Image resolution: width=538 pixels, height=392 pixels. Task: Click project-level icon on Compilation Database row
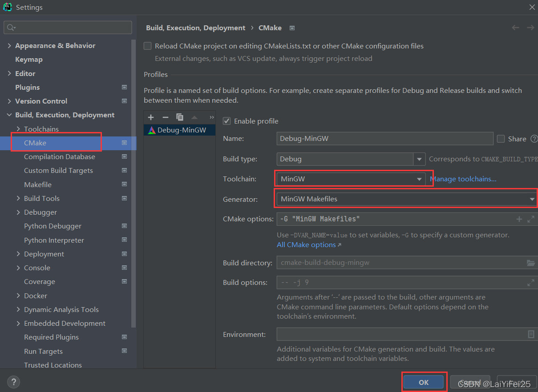[124, 156]
